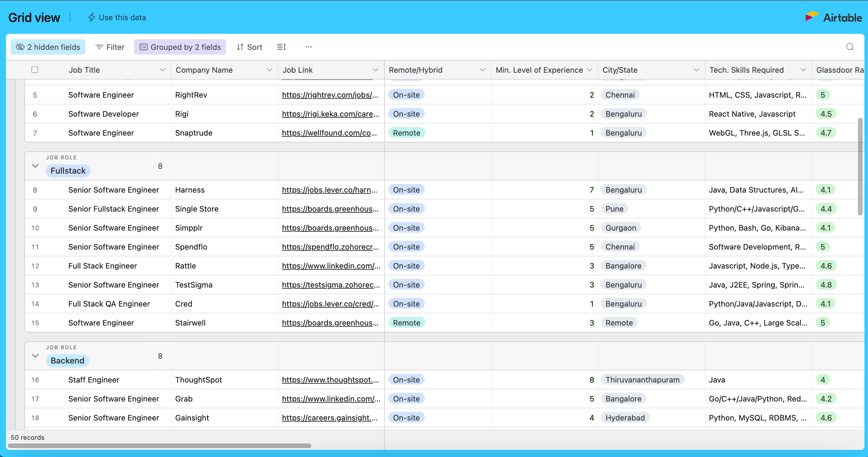Screen dimensions: 868x457
Task: Click the Staff Engineer job title
Action: pyautogui.click(x=94, y=380)
